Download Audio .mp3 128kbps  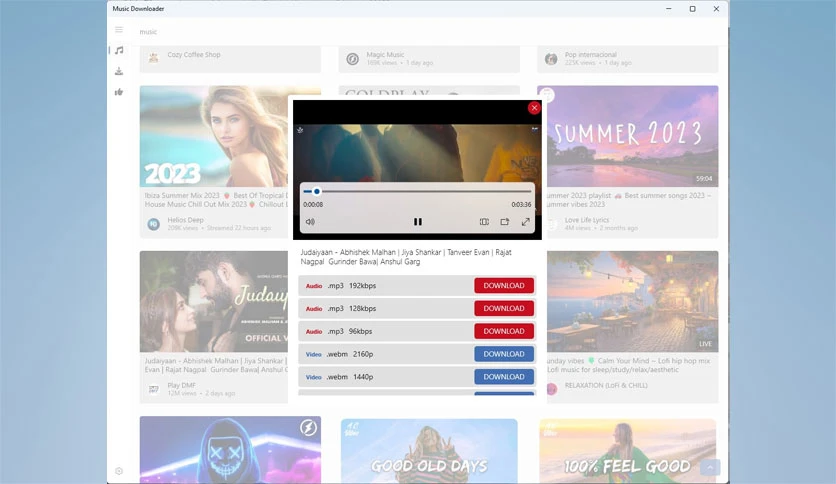pos(504,309)
